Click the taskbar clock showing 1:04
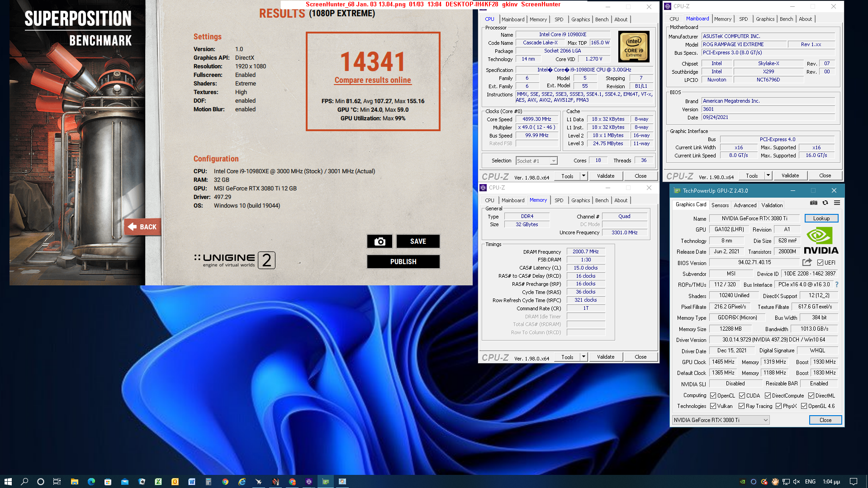868x488 pixels. click(x=831, y=482)
